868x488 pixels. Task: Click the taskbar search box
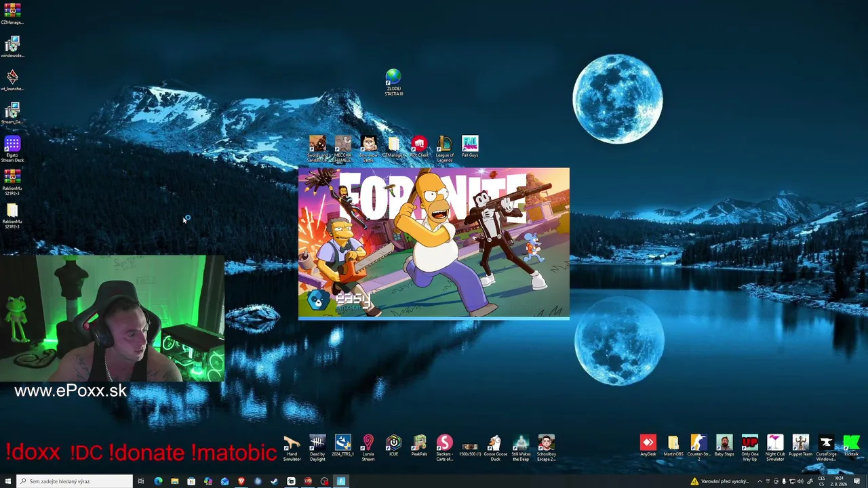click(74, 481)
